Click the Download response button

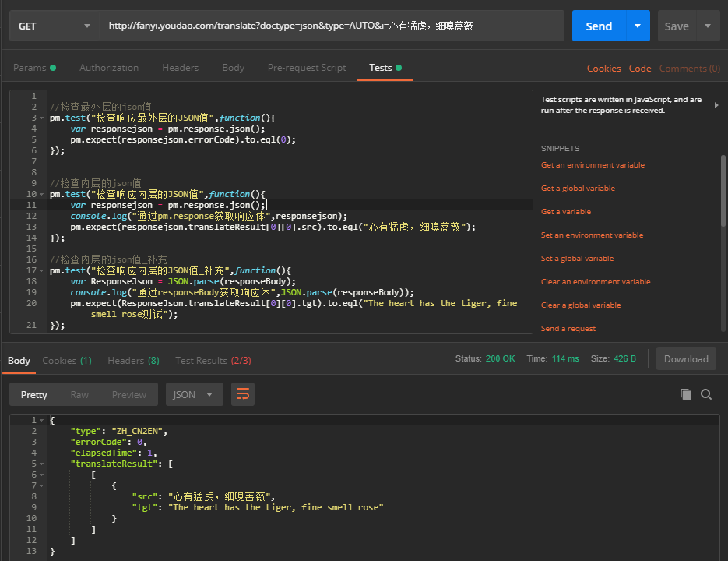pyautogui.click(x=686, y=358)
